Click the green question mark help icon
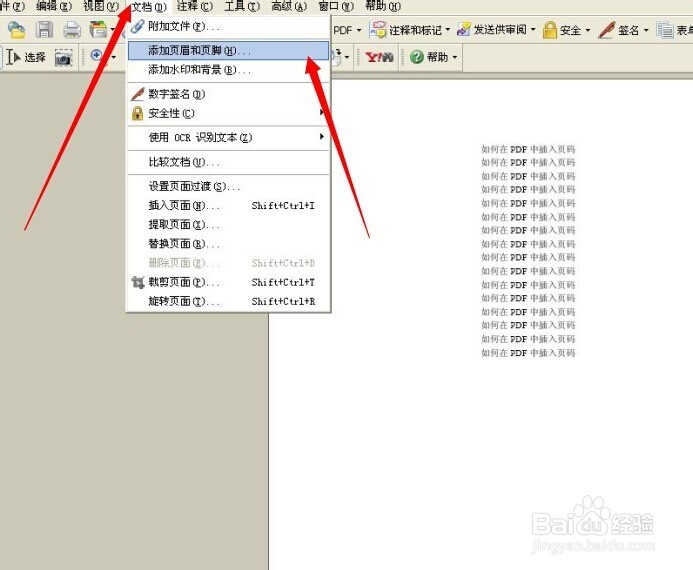This screenshot has height=570, width=693. (416, 57)
